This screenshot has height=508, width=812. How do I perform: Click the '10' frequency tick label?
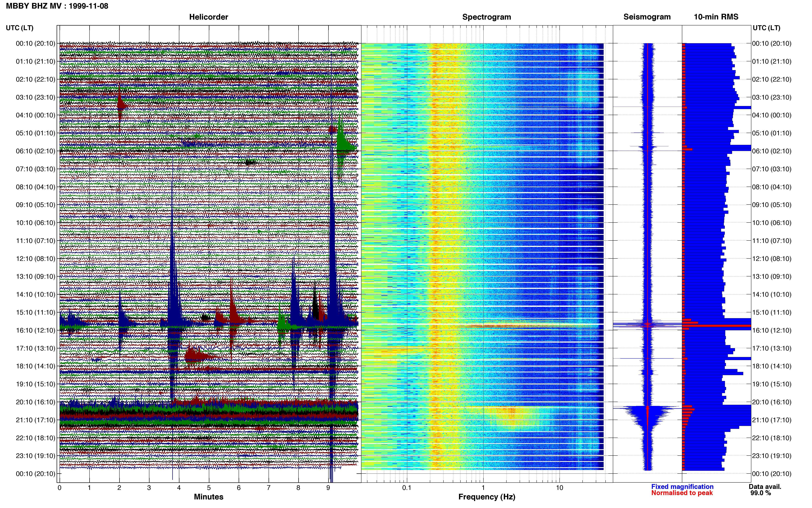pos(559,488)
